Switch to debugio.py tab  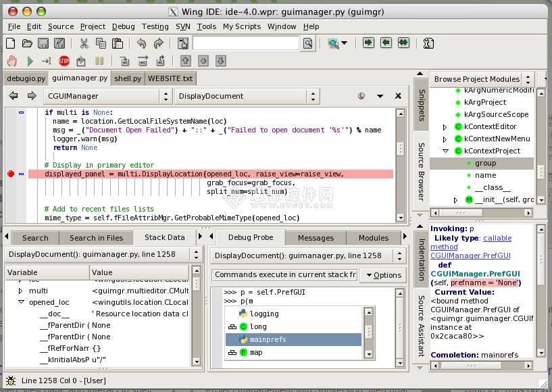[x=26, y=78]
